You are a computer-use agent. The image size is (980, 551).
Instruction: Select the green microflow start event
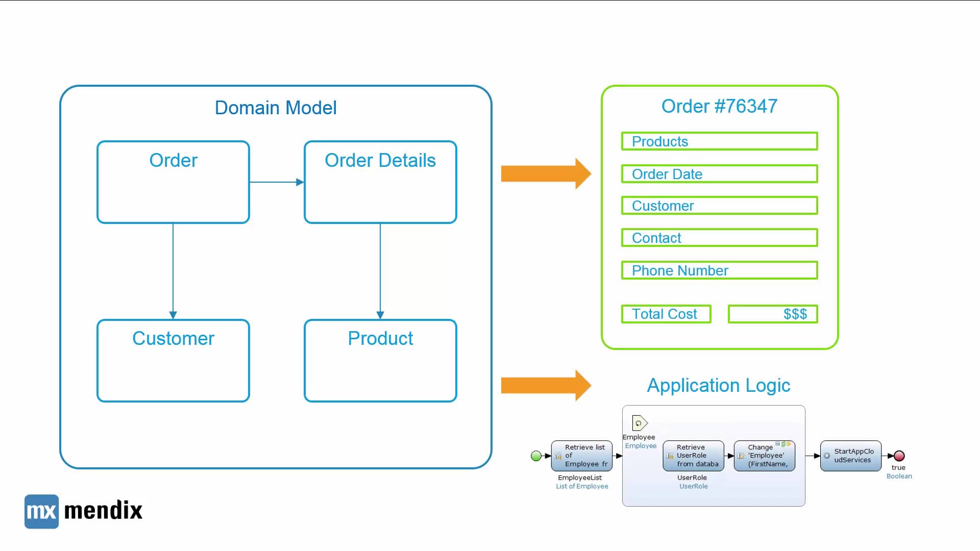536,456
